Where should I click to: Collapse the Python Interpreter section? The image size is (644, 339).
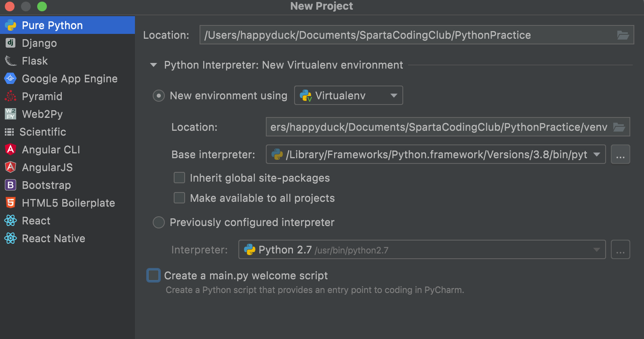[x=154, y=65]
